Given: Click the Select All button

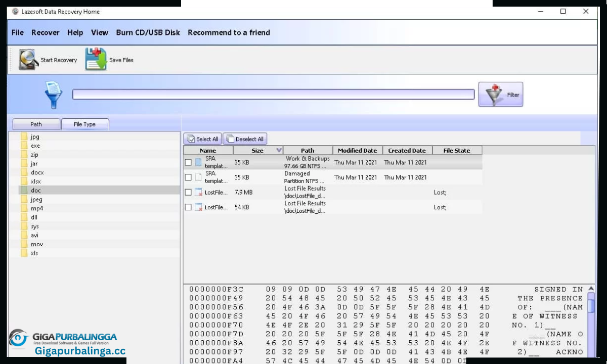Looking at the screenshot, I should (x=202, y=139).
